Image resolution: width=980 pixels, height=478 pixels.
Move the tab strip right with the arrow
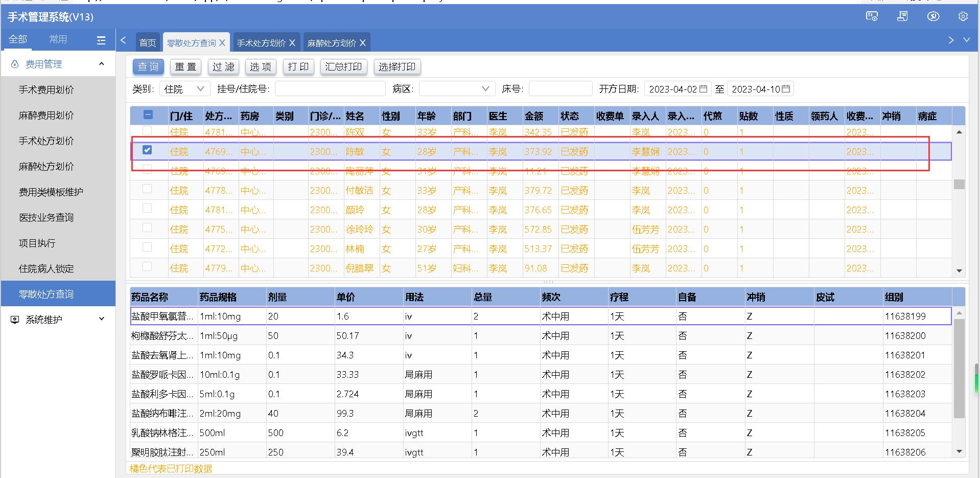[951, 40]
